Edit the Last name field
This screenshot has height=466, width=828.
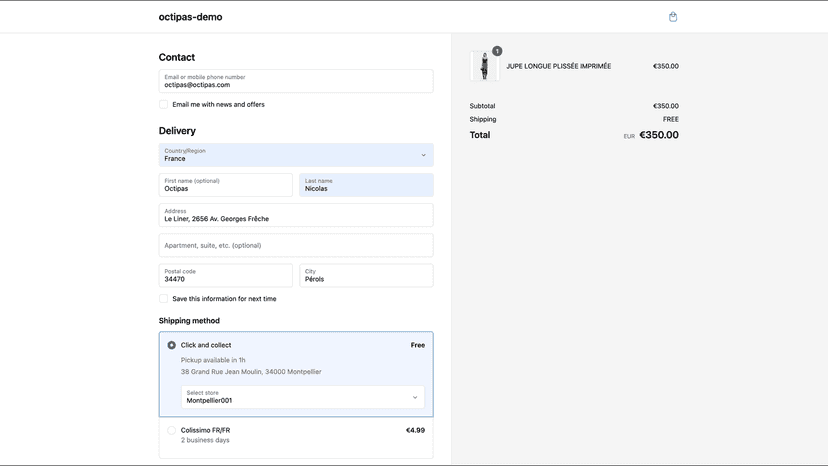point(366,185)
